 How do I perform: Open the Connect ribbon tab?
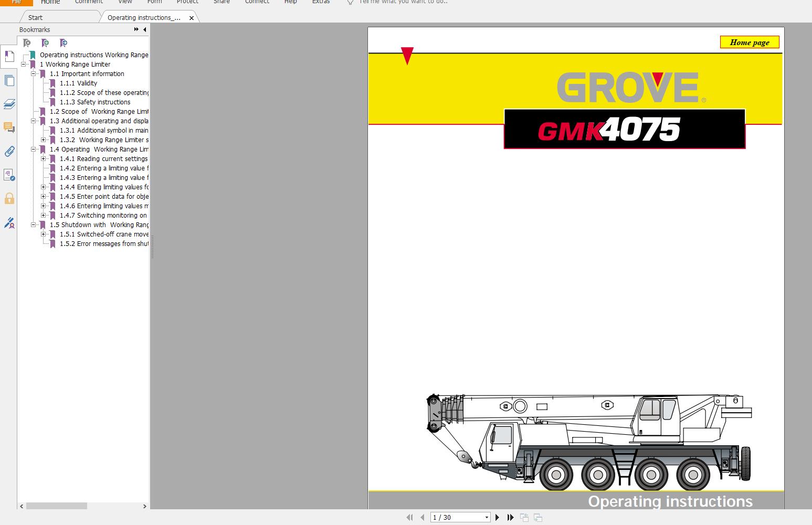pos(257,2)
